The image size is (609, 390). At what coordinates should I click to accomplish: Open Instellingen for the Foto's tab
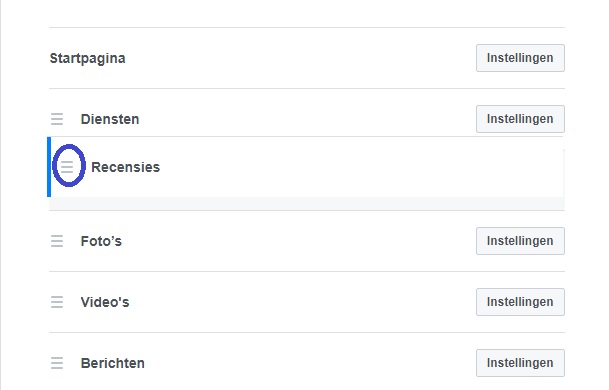click(x=520, y=241)
